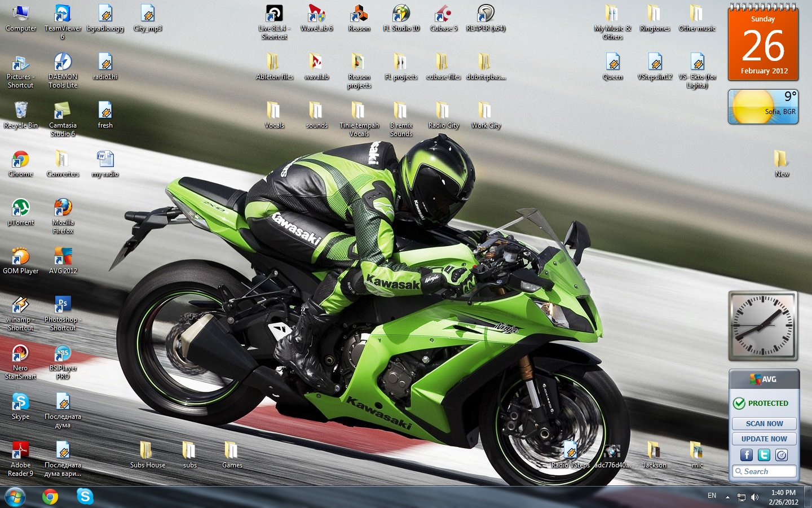Click the AVG gadget Search field
Image resolution: width=812 pixels, height=508 pixels.
point(764,471)
